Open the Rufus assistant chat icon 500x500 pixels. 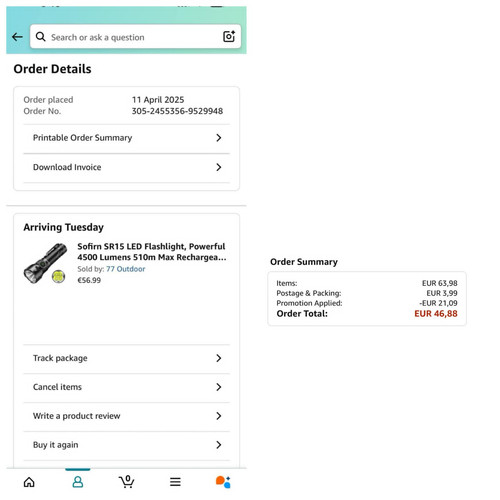[x=223, y=482]
